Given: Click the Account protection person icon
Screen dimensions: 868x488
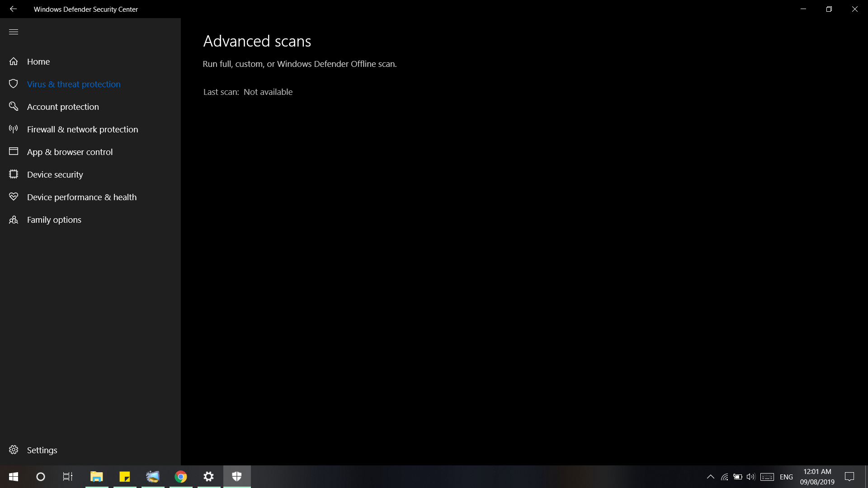Looking at the screenshot, I should coord(14,106).
